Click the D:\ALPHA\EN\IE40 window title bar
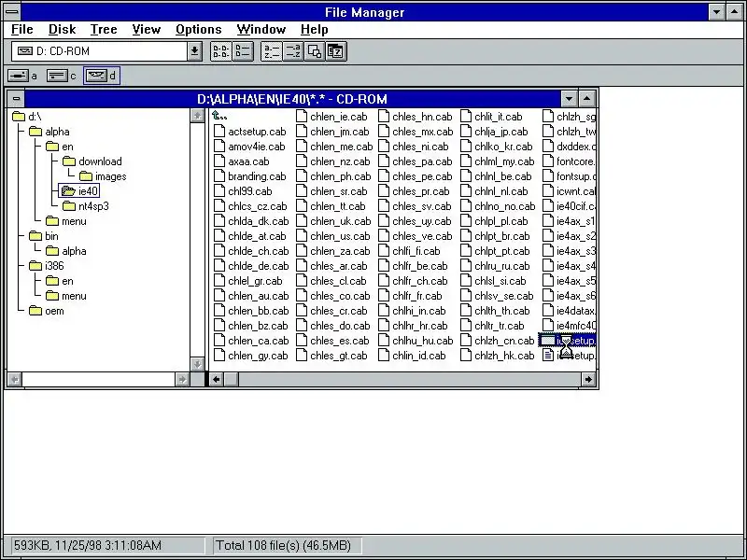This screenshot has width=747, height=560. (x=292, y=99)
